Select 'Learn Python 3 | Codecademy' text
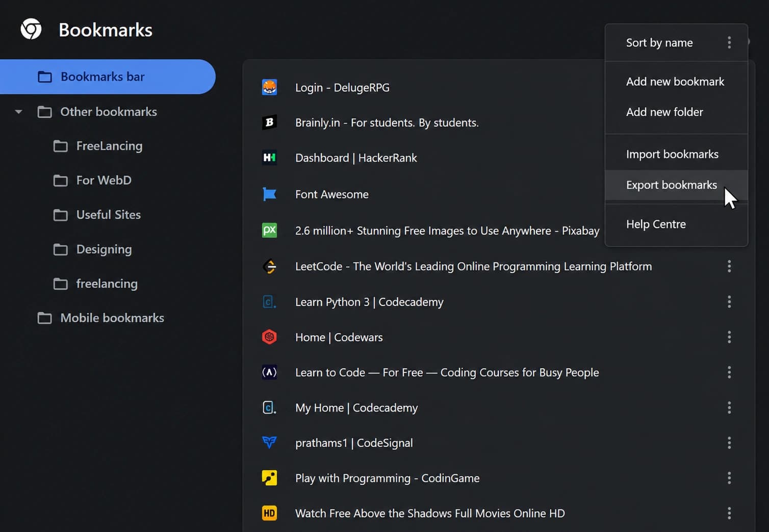 click(x=369, y=302)
